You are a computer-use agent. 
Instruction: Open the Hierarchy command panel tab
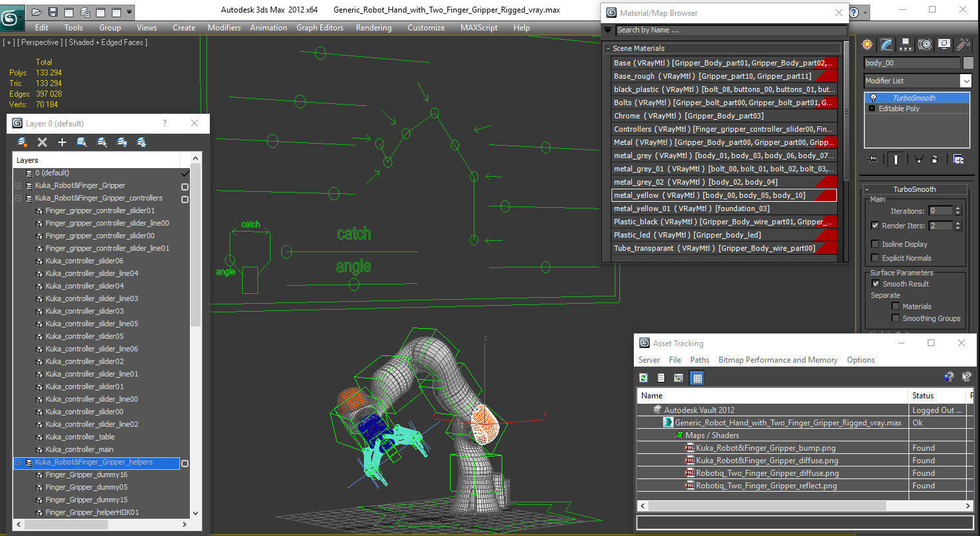coord(906,44)
